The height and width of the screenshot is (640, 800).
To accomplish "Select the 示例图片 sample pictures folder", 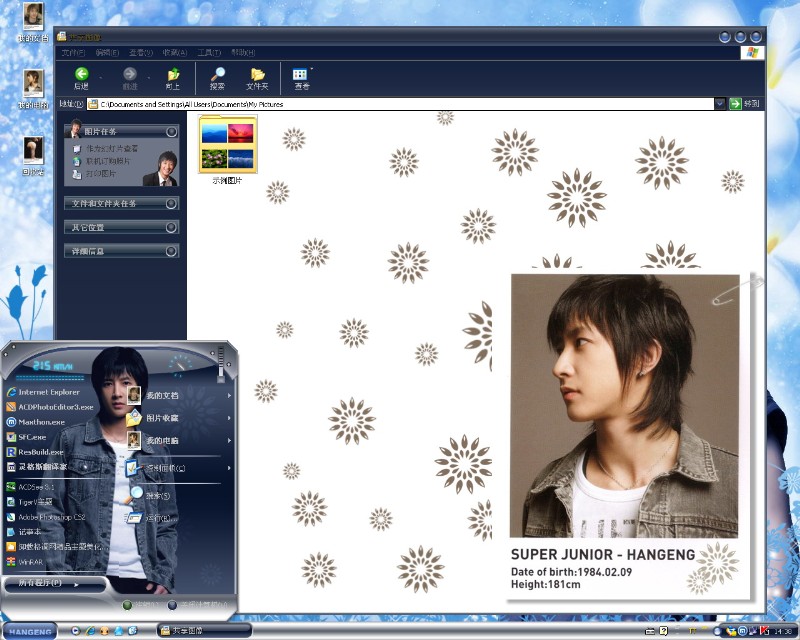I will click(228, 150).
